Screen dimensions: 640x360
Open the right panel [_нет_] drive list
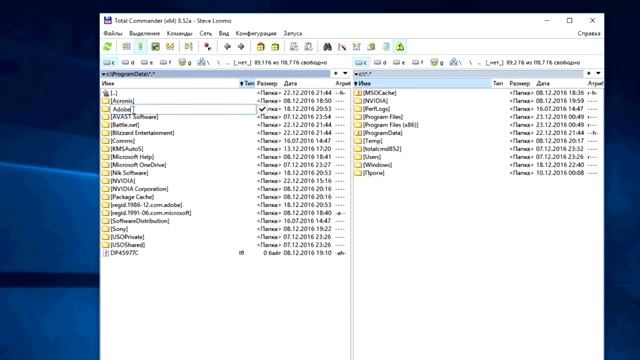[494, 62]
